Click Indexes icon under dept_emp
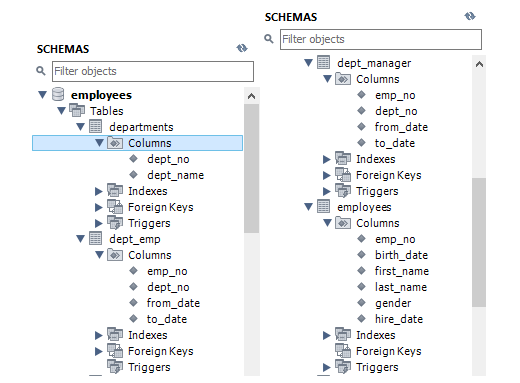This screenshot has height=383, width=520. pos(115,335)
